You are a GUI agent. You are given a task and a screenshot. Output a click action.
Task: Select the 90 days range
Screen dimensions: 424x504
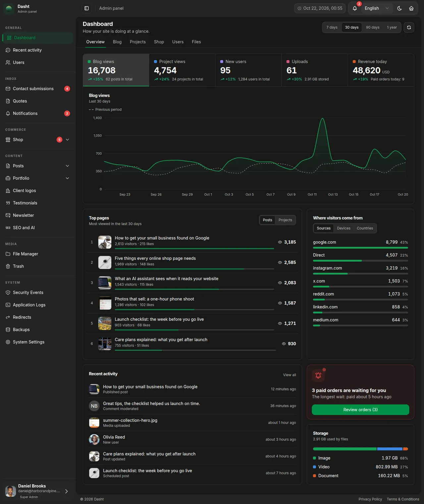373,28
